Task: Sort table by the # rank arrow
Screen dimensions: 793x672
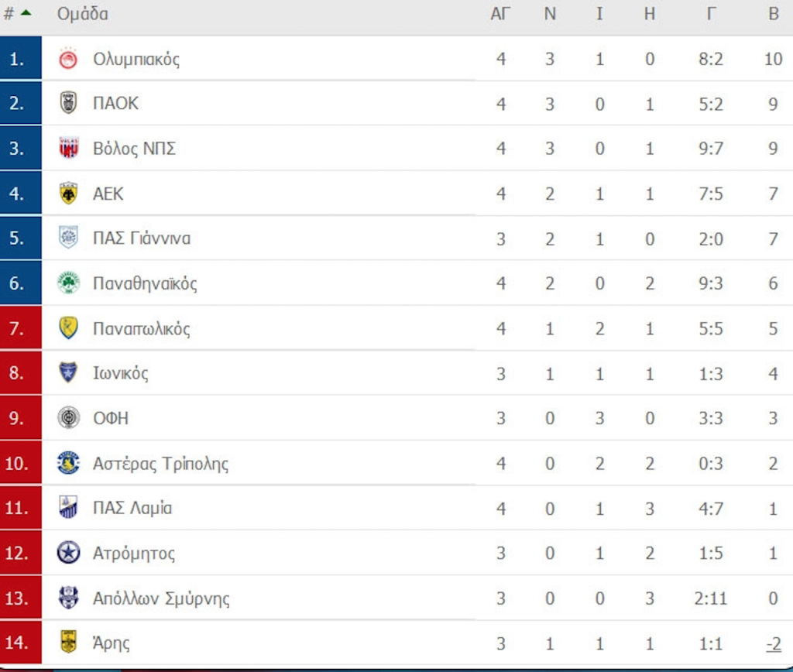Action: point(26,13)
